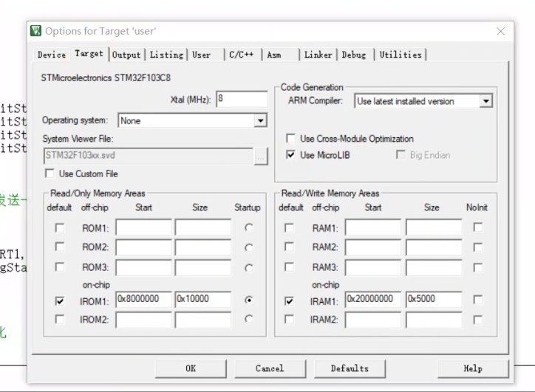Restore settings with the Defaults button

(350, 368)
